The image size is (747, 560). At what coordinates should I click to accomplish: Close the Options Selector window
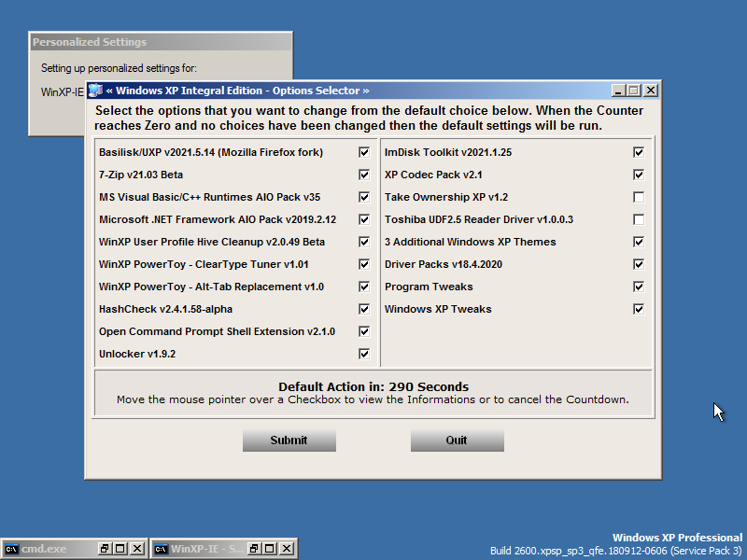pyautogui.click(x=650, y=91)
